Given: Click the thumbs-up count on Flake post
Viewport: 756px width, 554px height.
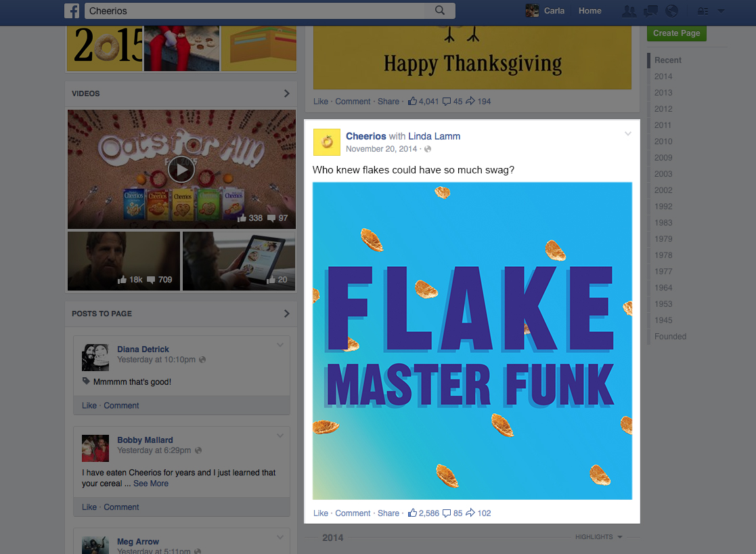Looking at the screenshot, I should (x=424, y=513).
